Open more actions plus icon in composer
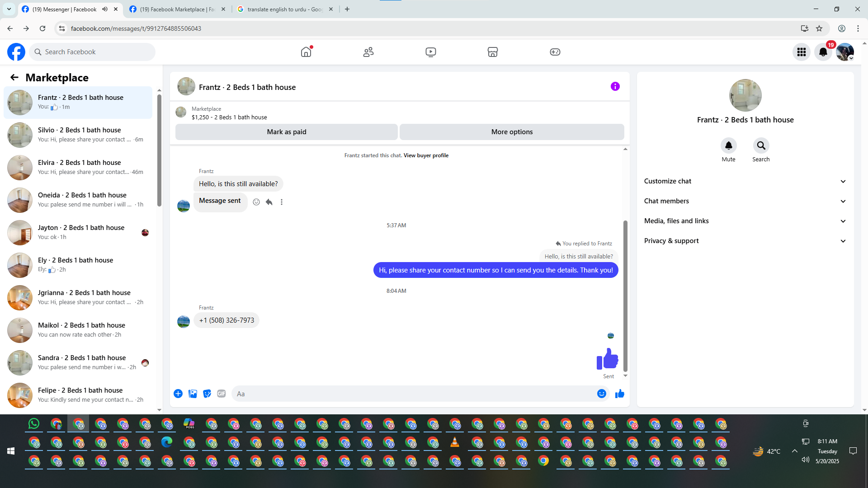The width and height of the screenshot is (868, 488). click(x=178, y=394)
